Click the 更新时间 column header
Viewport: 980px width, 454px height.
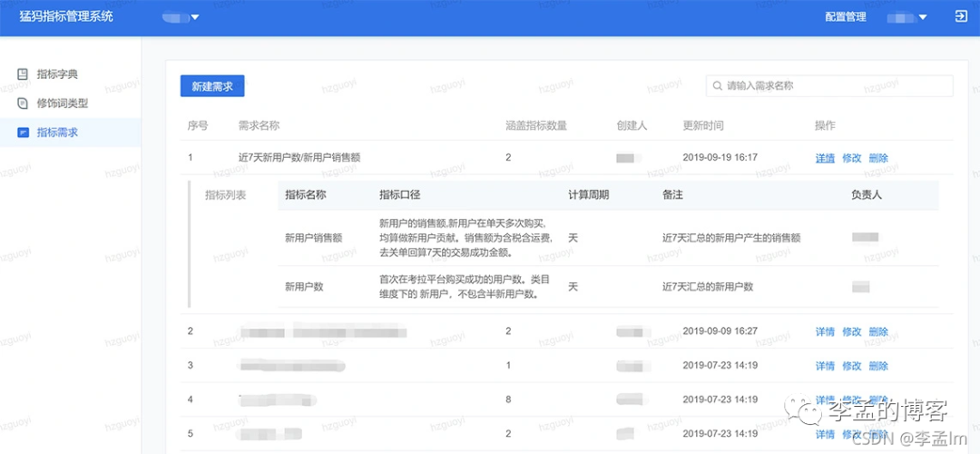click(x=703, y=125)
